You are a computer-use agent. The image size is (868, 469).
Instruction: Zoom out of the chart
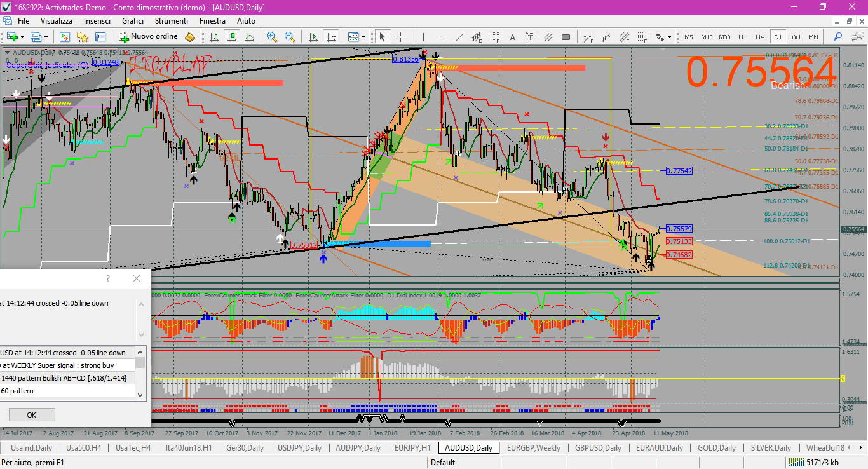coord(290,37)
